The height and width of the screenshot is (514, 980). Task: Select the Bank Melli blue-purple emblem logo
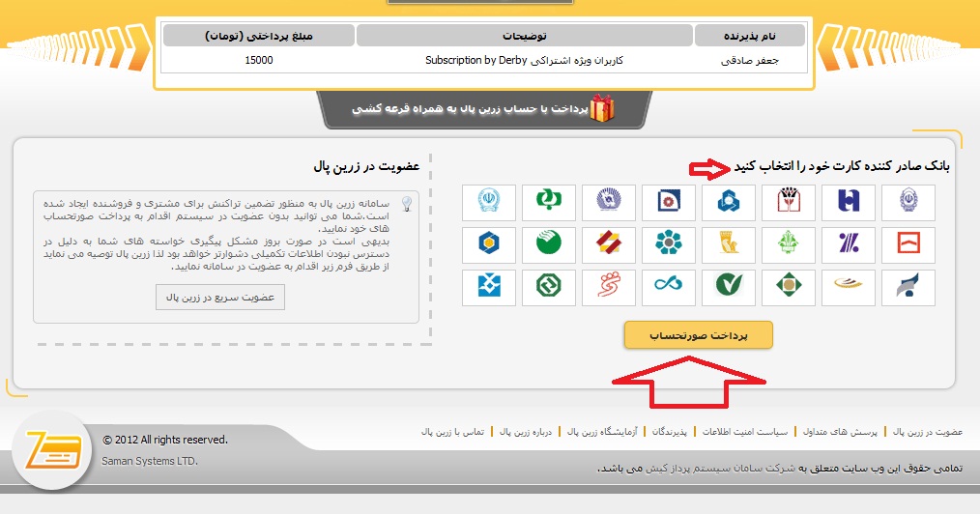(908, 202)
